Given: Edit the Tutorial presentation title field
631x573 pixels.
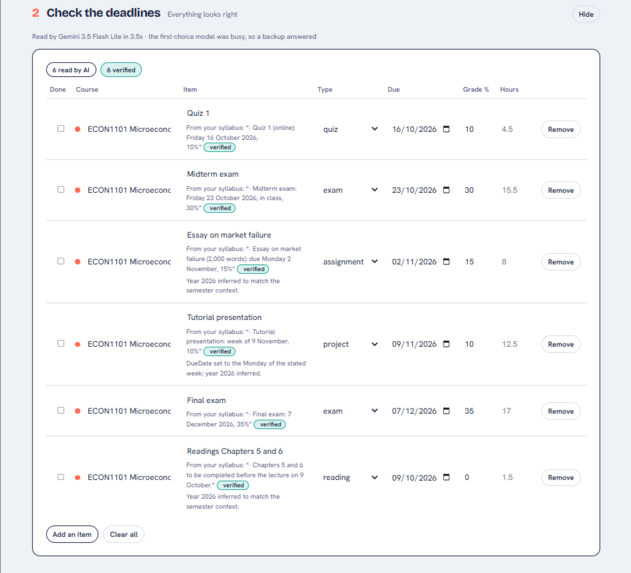Looking at the screenshot, I should 245,317.
